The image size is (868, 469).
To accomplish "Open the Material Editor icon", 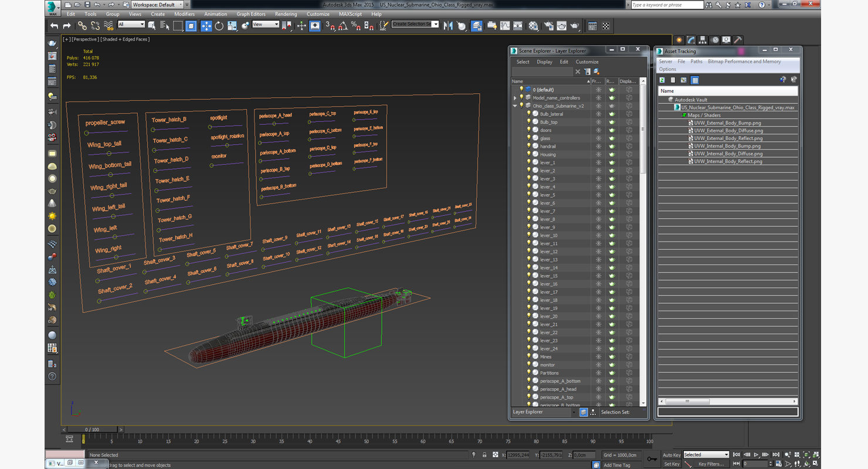I will [533, 26].
